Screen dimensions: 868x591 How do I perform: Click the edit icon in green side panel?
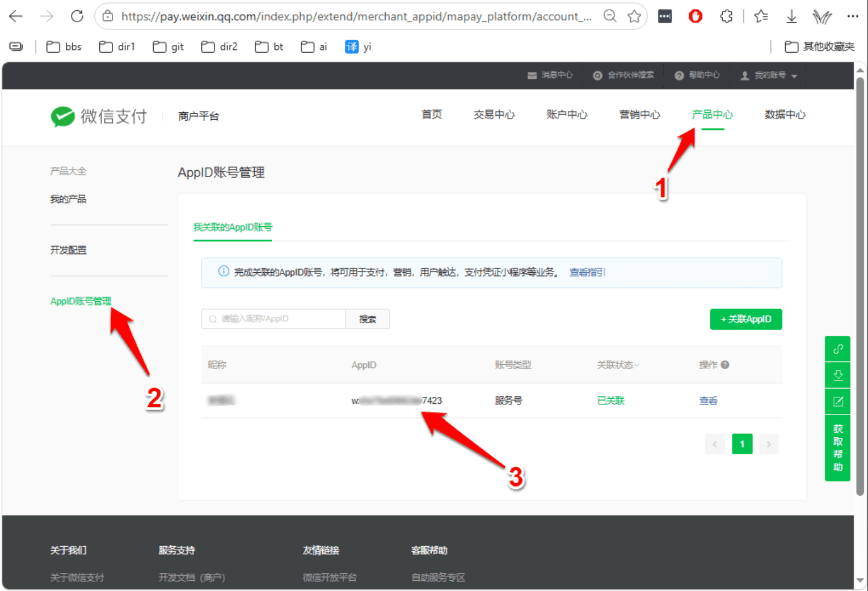tap(838, 402)
